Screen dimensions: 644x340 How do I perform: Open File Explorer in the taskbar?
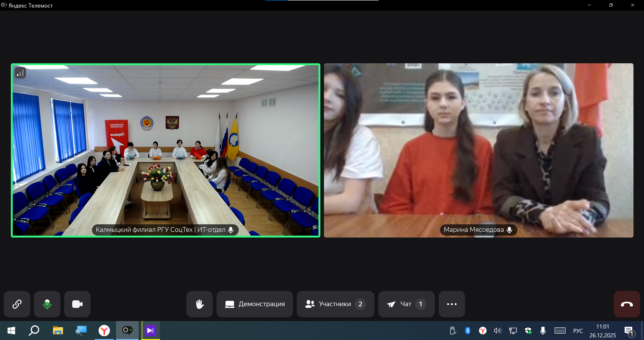[58, 331]
